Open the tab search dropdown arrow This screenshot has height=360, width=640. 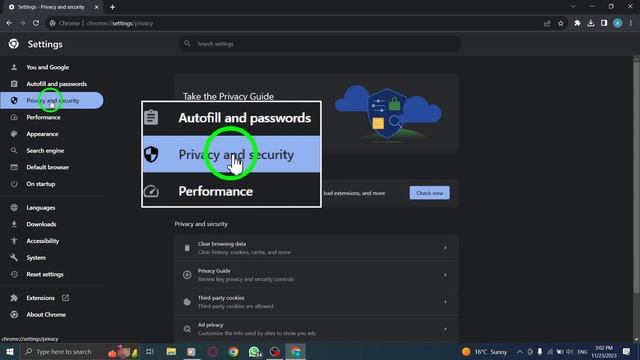[x=573, y=7]
